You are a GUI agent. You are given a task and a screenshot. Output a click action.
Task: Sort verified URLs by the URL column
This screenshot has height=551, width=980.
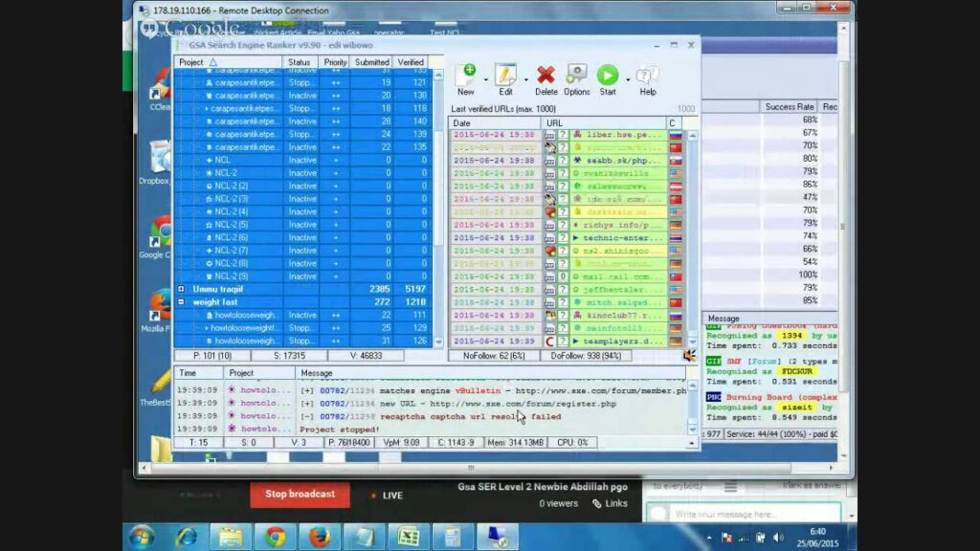[x=604, y=123]
